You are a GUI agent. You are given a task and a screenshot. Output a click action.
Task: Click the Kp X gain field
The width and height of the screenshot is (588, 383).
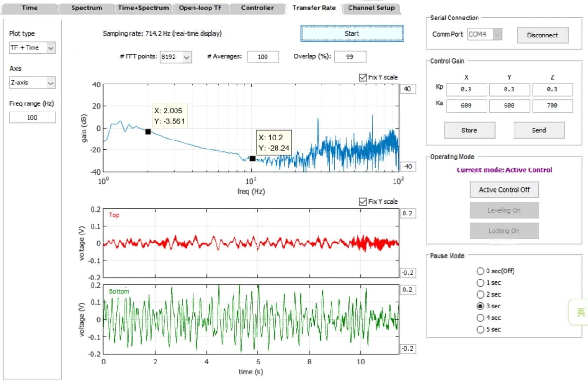point(466,89)
